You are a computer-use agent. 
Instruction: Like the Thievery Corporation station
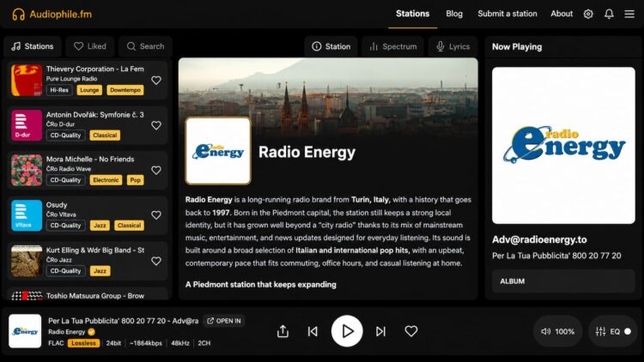pos(156,81)
